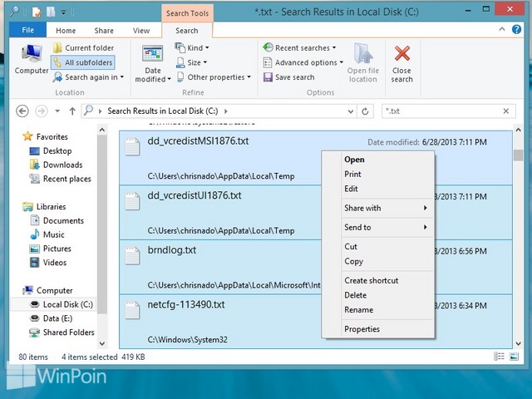The height and width of the screenshot is (399, 532).
Task: Open Shared Folders in navigation pane
Action: (62, 332)
